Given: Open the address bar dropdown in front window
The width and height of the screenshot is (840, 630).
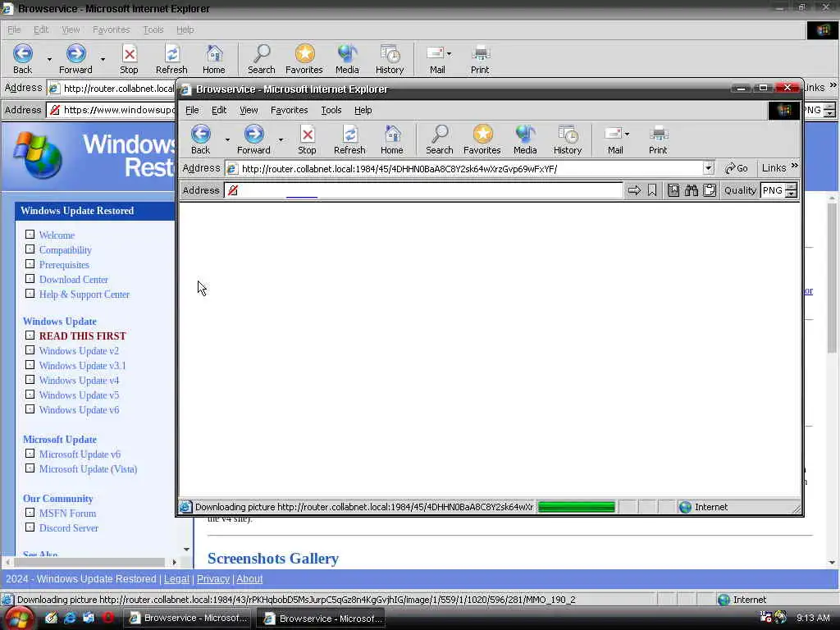Looking at the screenshot, I should [708, 168].
